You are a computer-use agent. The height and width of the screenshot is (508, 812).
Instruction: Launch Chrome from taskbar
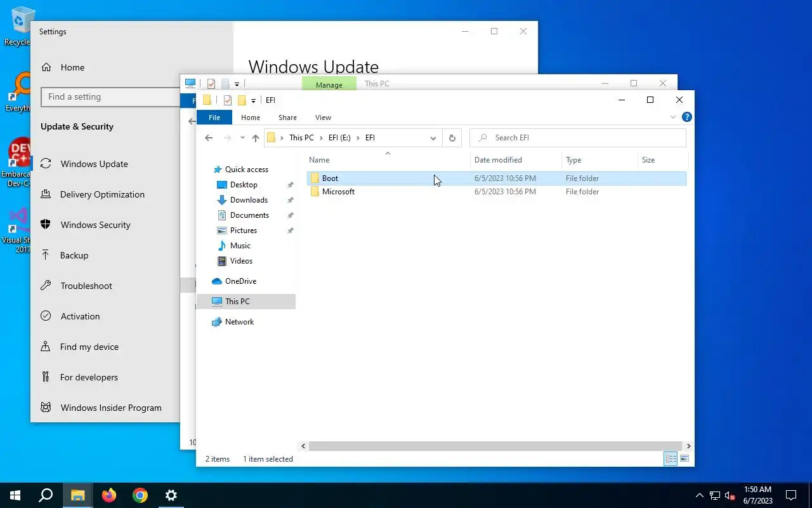click(140, 495)
